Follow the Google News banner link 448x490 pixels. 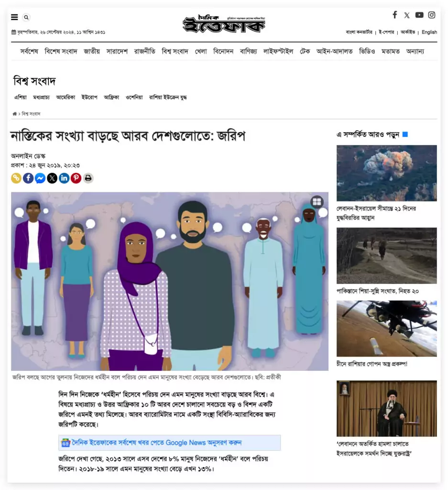tap(170, 443)
